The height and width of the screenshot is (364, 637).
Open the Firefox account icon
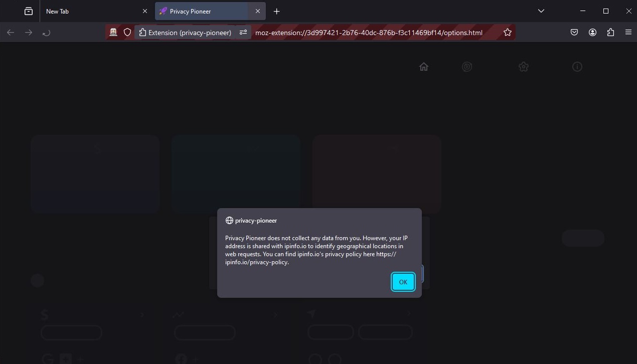click(592, 33)
